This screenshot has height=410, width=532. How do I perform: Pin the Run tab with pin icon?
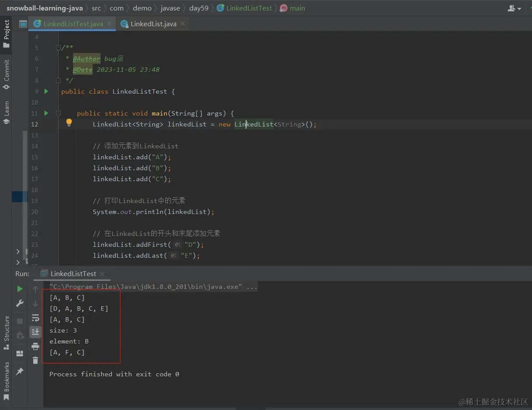point(20,371)
